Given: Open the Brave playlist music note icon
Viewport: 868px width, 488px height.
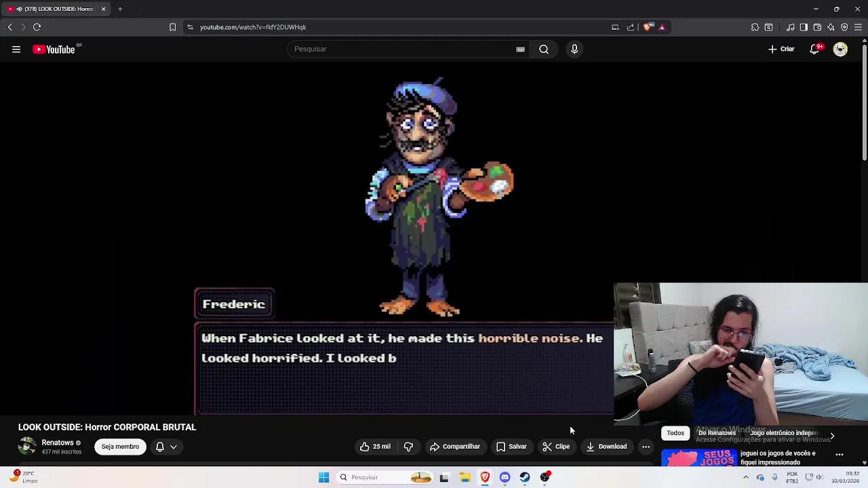Looking at the screenshot, I should coord(791,27).
